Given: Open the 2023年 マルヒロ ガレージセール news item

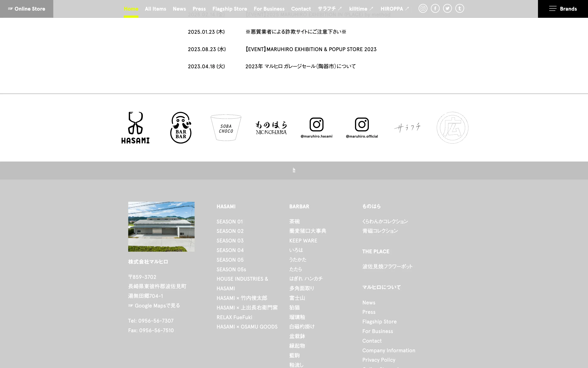Looking at the screenshot, I should (301, 66).
